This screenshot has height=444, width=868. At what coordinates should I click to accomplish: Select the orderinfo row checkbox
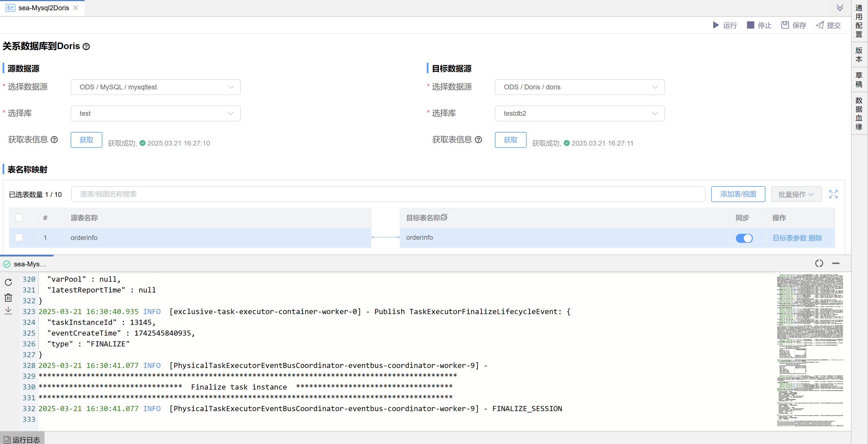click(19, 237)
